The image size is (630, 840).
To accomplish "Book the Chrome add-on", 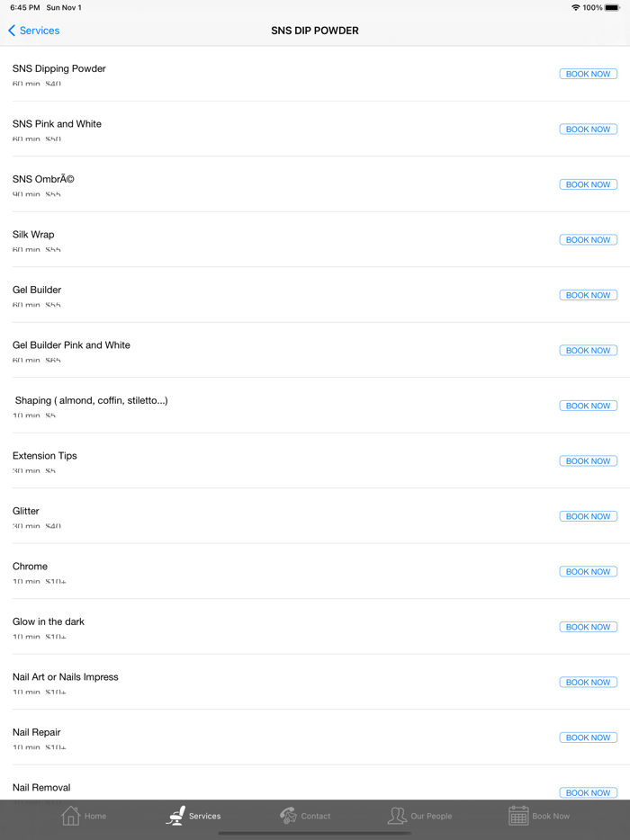I will 588,572.
